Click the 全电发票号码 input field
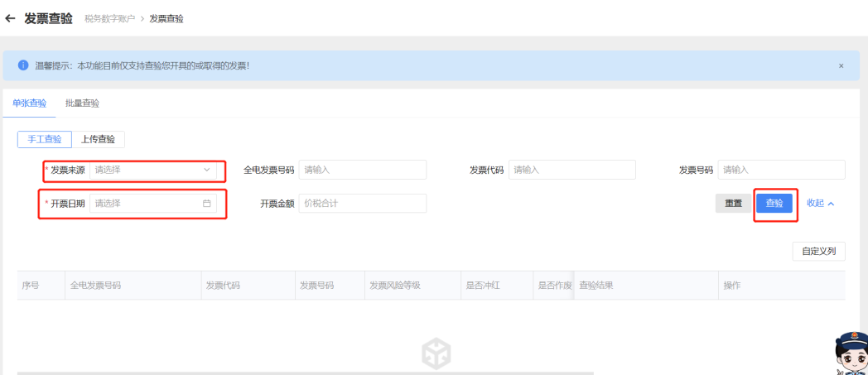The height and width of the screenshot is (375, 868). (x=362, y=170)
